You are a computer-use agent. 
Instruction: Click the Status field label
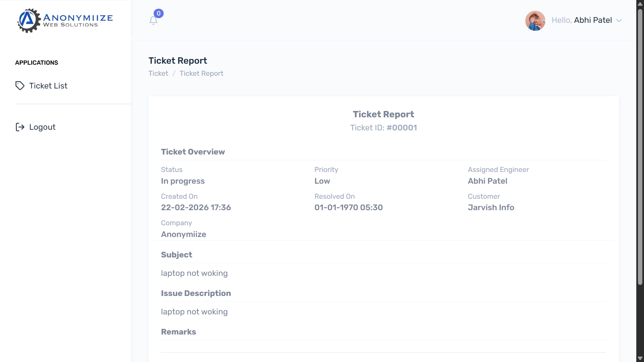pyautogui.click(x=172, y=170)
